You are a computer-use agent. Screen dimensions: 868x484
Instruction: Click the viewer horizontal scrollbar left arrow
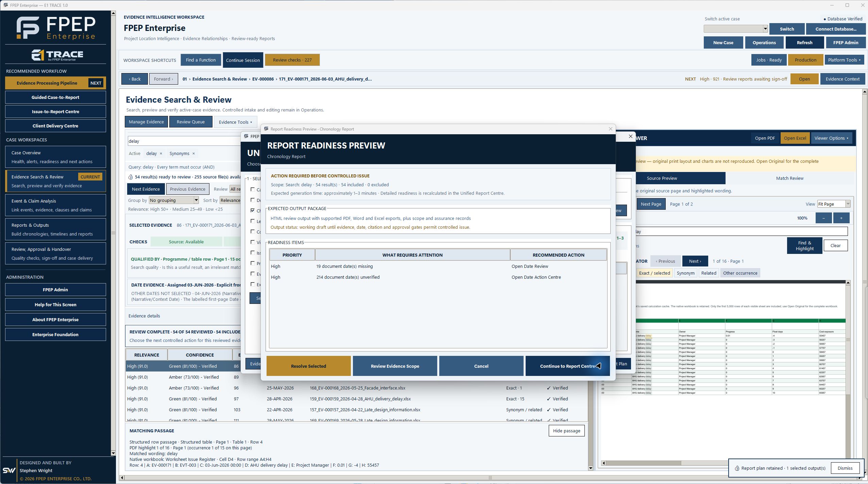(x=603, y=463)
